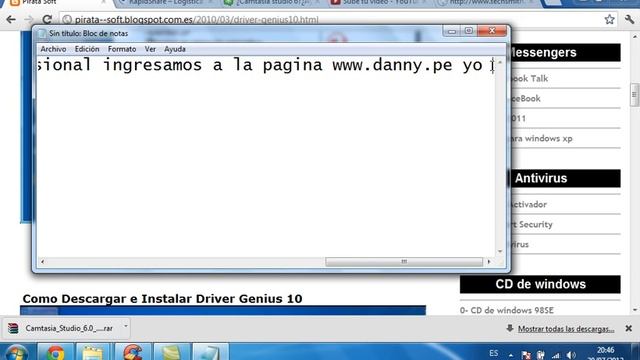
Task: Click the Chrome icon on the taskbar
Action: pyautogui.click(x=55, y=352)
